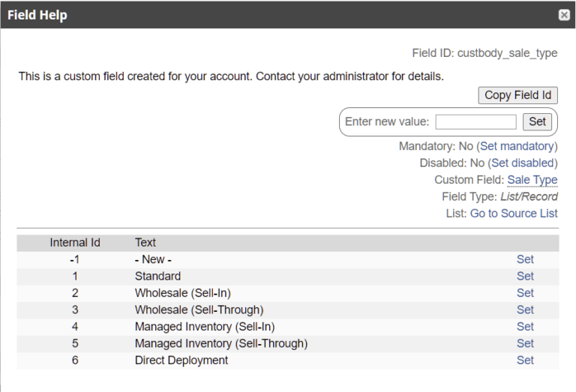The width and height of the screenshot is (576, 392).
Task: Click the Text column header
Action: click(145, 243)
